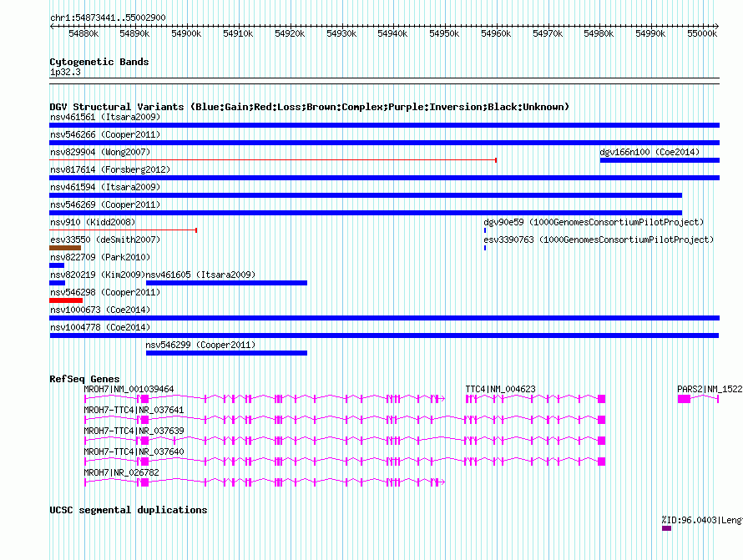Screen dimensions: 743x560
Task: Open the red loss variant nsv829904 (Wong2007)
Action: 273,160
